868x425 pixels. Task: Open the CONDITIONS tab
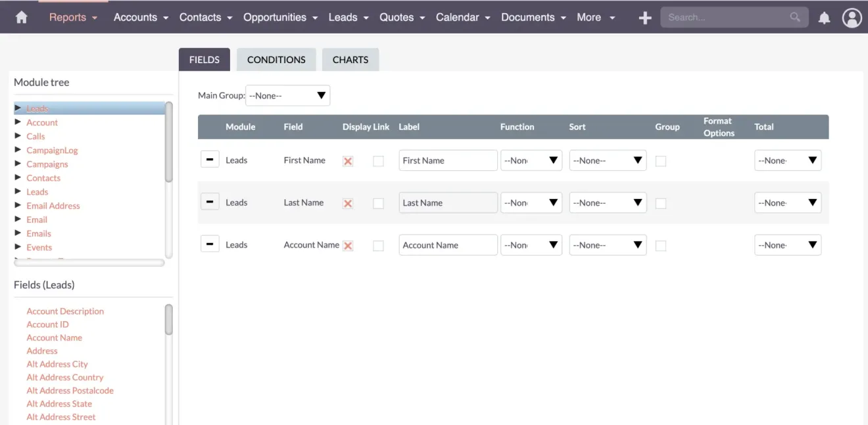[276, 59]
